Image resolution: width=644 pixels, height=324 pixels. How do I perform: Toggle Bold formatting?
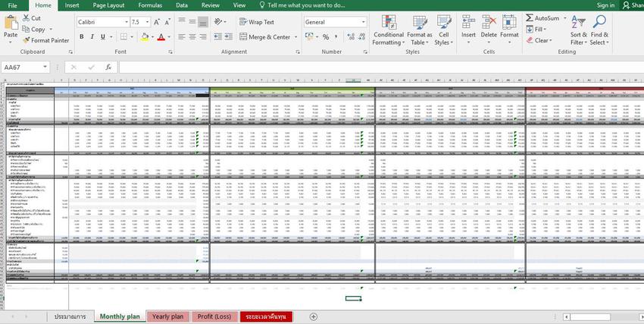81,36
